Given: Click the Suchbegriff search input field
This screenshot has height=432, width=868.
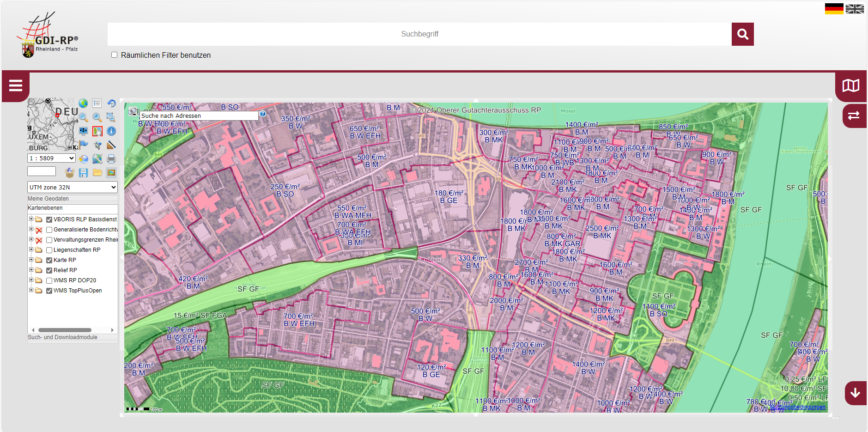Looking at the screenshot, I should pos(419,34).
